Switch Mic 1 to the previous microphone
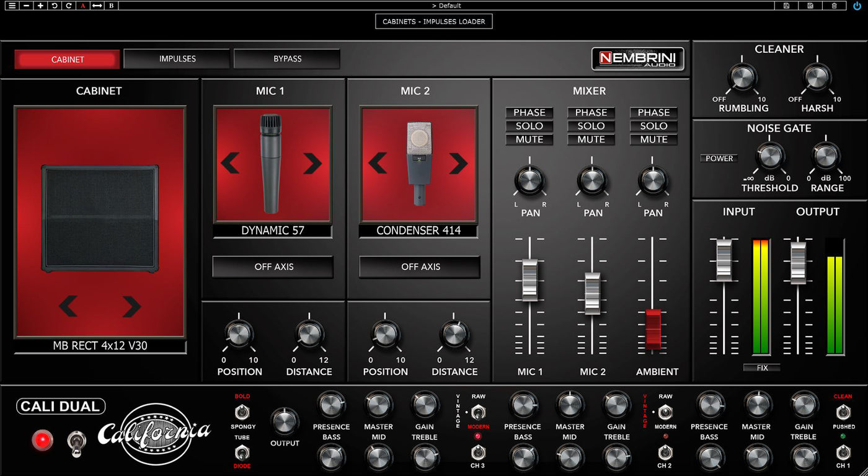Image resolution: width=868 pixels, height=476 pixels. coord(230,163)
